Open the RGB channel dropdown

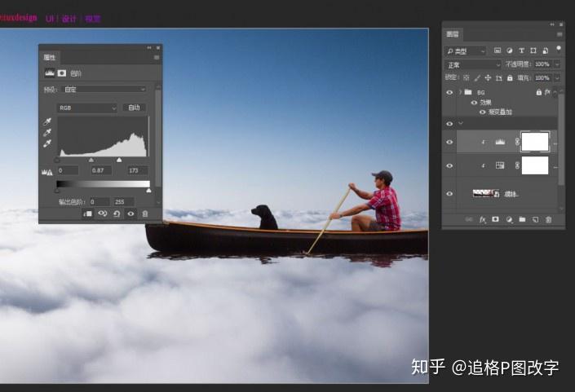(87, 108)
